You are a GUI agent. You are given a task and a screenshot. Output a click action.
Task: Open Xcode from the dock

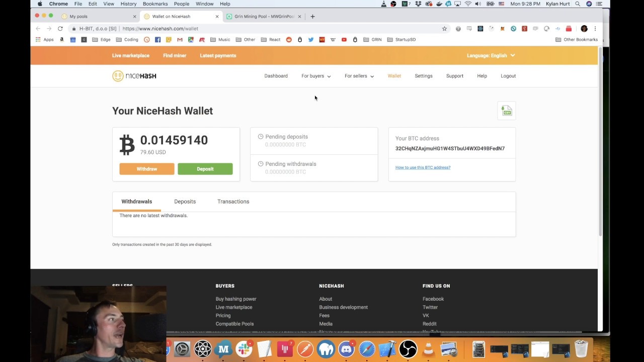pyautogui.click(x=387, y=348)
